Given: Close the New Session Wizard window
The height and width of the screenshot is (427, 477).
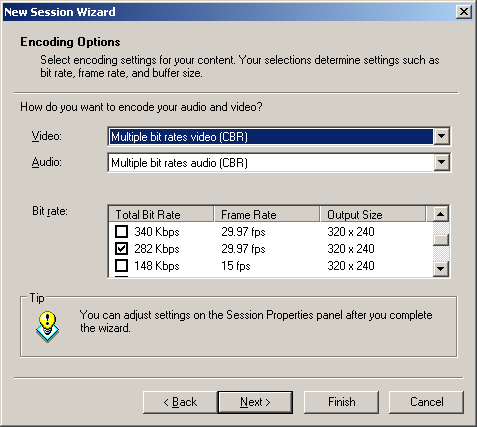Looking at the screenshot, I should click(464, 12).
